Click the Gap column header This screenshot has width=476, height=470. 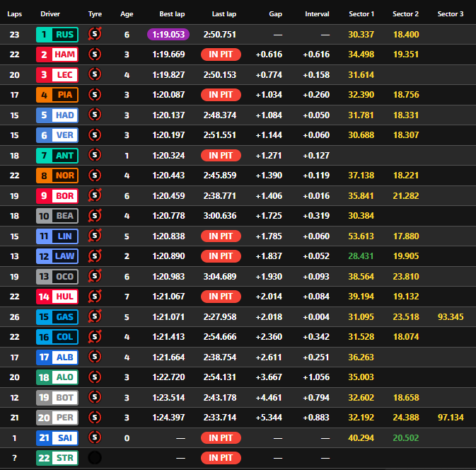pos(275,14)
